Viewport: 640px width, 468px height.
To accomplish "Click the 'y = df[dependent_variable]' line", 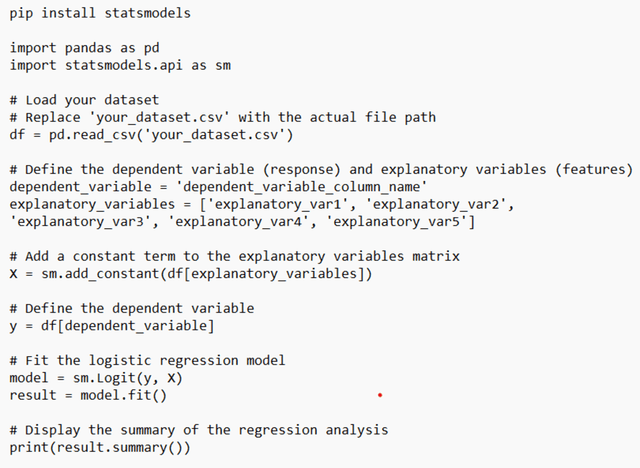I will click(113, 325).
